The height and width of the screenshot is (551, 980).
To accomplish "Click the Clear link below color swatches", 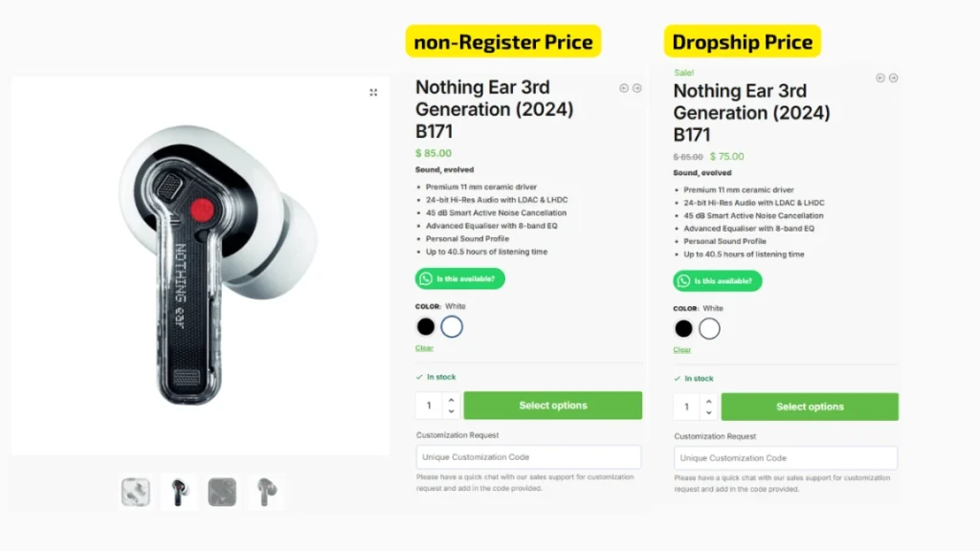I will 422,348.
